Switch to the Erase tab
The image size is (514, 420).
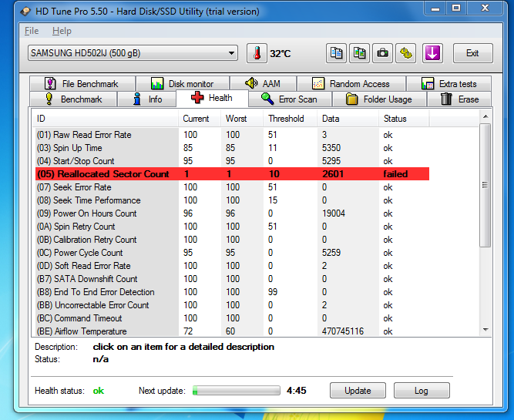(x=459, y=99)
